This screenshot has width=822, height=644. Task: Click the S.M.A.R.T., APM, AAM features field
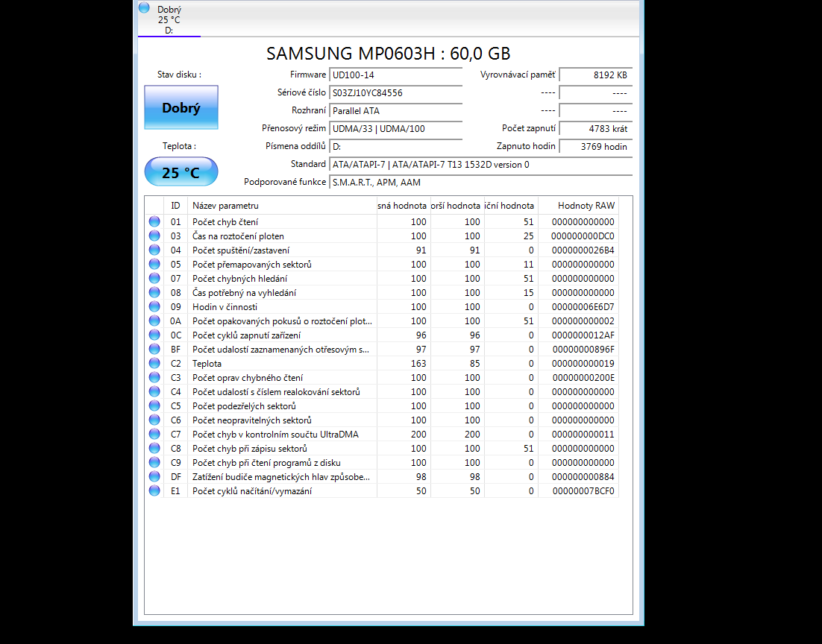tap(480, 182)
